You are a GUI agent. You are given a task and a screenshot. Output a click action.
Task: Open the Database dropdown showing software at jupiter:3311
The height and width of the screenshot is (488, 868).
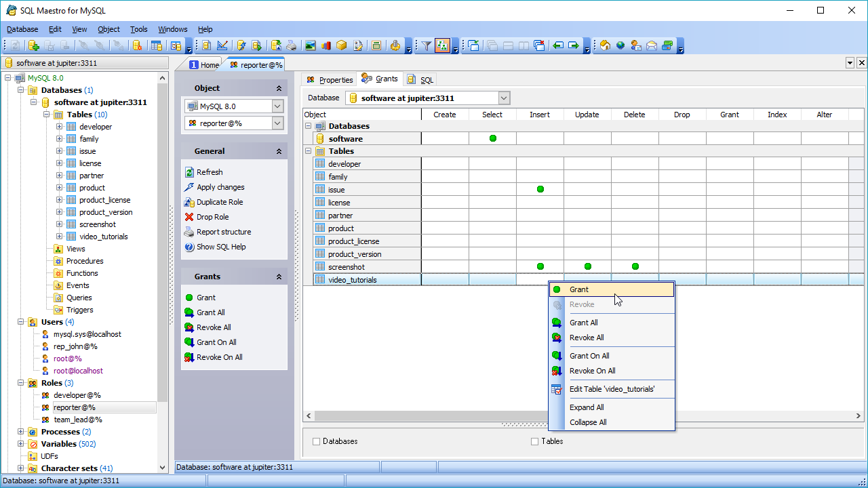[x=503, y=98]
